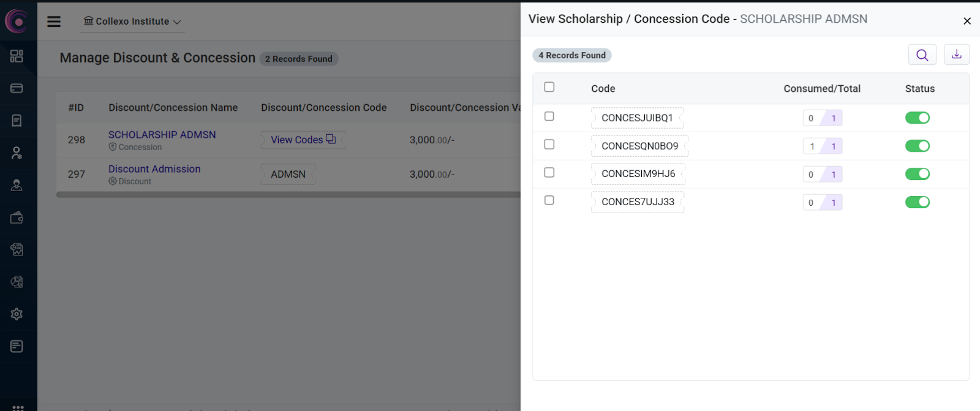This screenshot has width=980, height=411.
Task: Click the settings gear icon in the sidebar
Action: click(17, 314)
